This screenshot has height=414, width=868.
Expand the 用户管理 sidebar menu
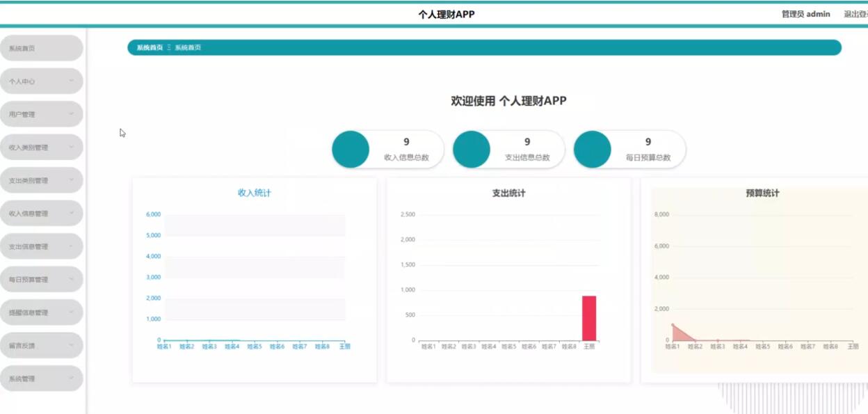point(42,113)
